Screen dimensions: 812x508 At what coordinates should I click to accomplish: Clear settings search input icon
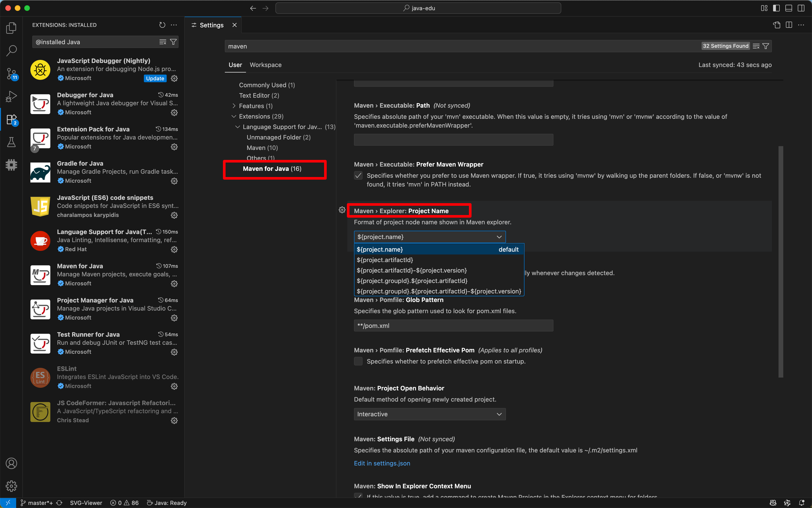[x=756, y=46]
